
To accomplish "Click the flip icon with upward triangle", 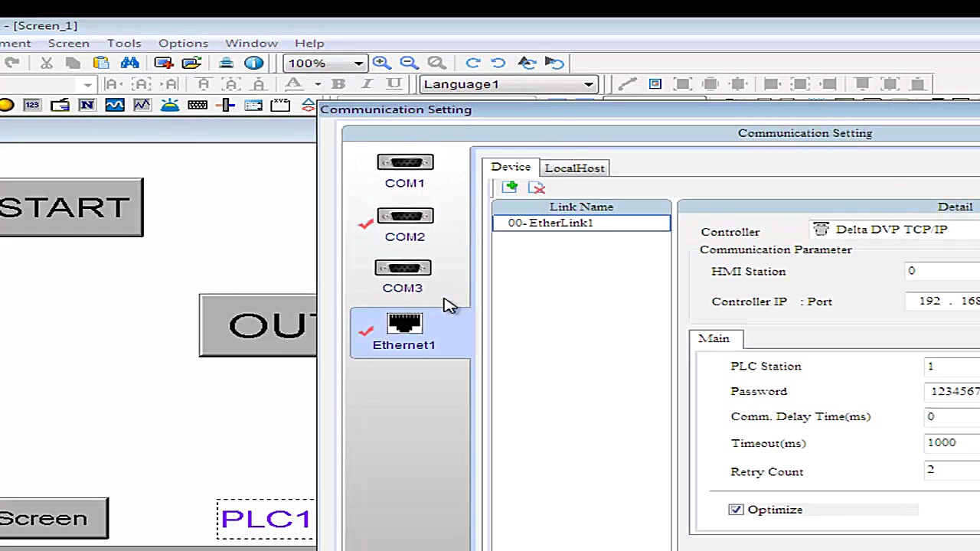I will pos(527,63).
